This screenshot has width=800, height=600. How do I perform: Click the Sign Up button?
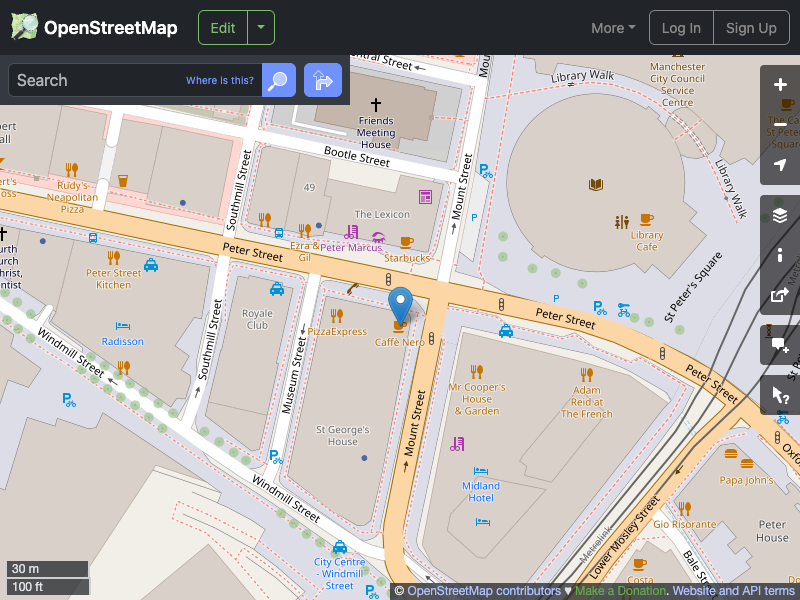click(751, 28)
